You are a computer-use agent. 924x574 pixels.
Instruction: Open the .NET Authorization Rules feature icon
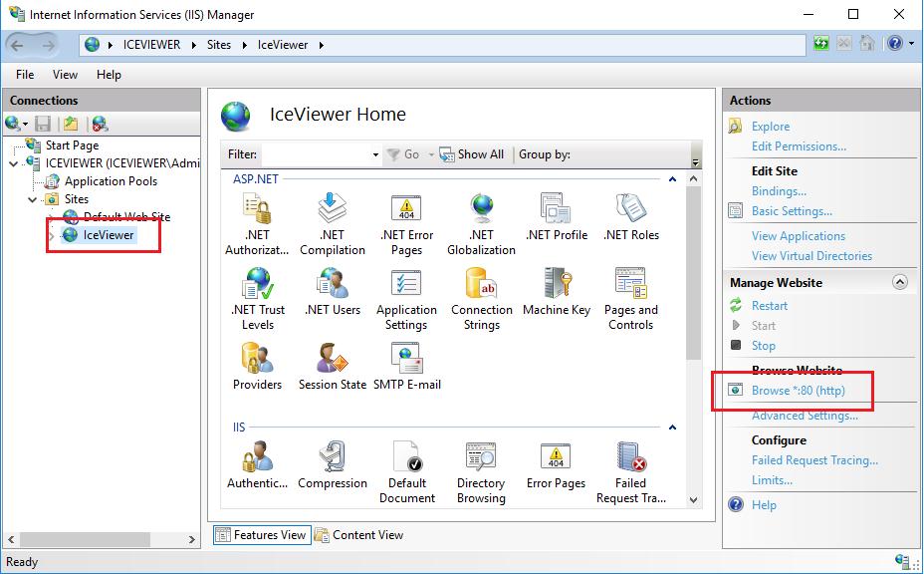pyautogui.click(x=257, y=225)
